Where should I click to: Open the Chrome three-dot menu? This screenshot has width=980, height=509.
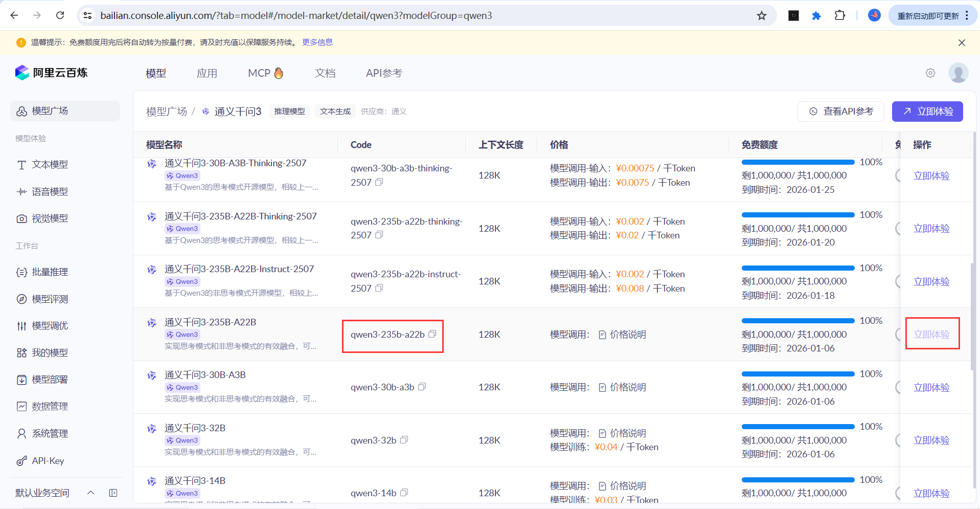(967, 16)
